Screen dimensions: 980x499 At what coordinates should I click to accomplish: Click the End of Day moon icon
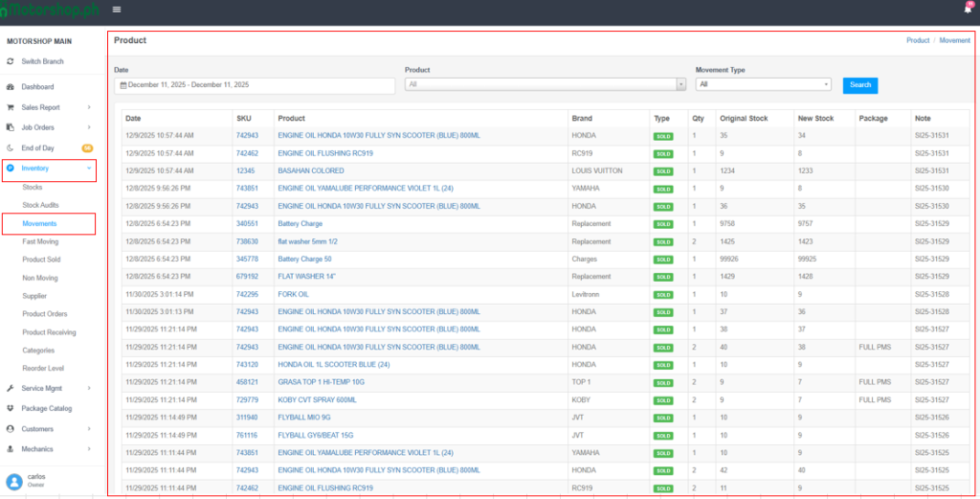point(10,147)
